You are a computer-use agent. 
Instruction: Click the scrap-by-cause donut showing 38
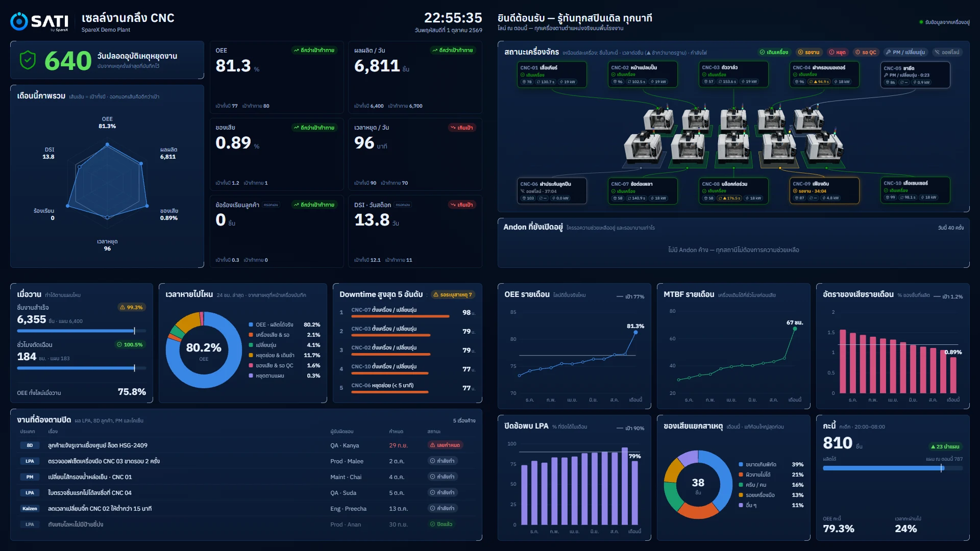click(x=698, y=485)
